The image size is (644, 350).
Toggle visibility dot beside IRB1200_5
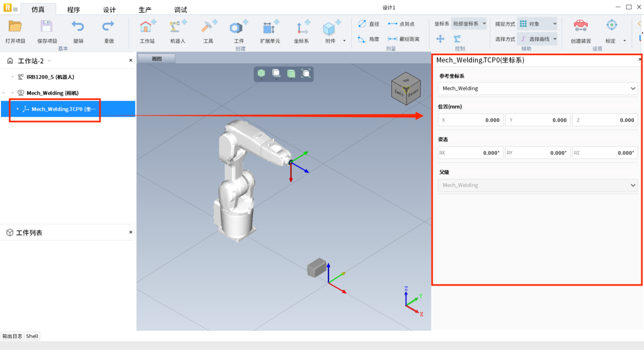click(13, 77)
